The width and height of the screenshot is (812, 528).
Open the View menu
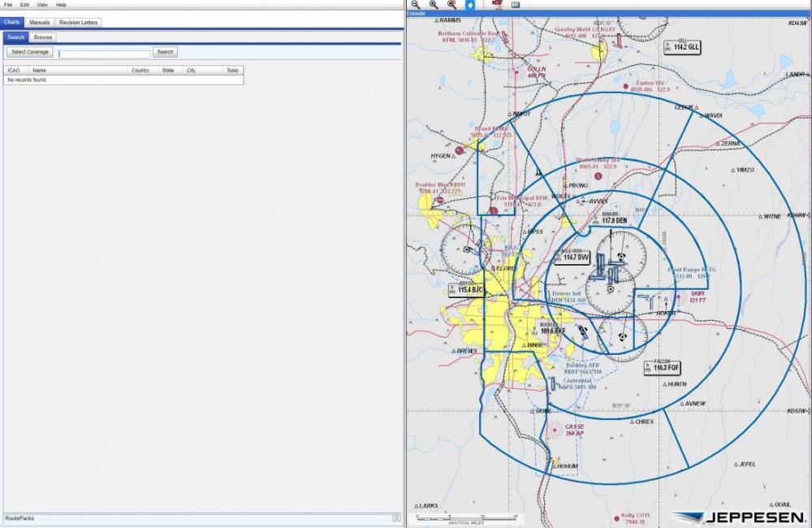(x=42, y=5)
